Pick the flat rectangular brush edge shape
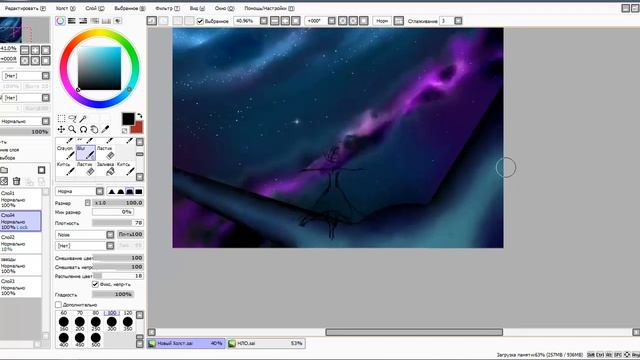 click(x=139, y=191)
